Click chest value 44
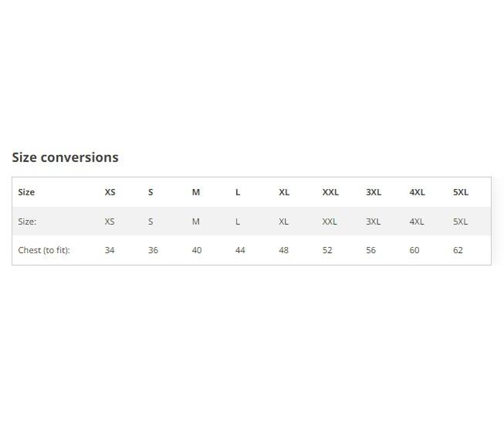The image size is (504, 426). click(240, 250)
